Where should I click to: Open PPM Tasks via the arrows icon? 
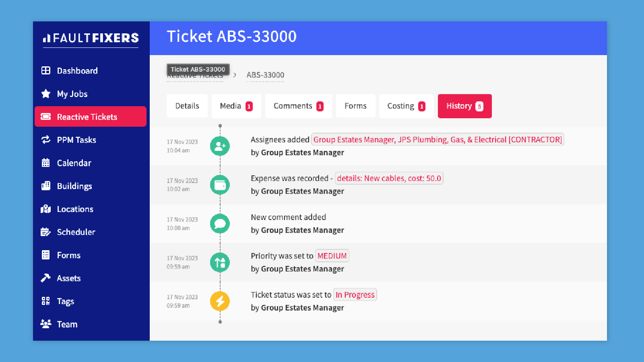pyautogui.click(x=45, y=140)
